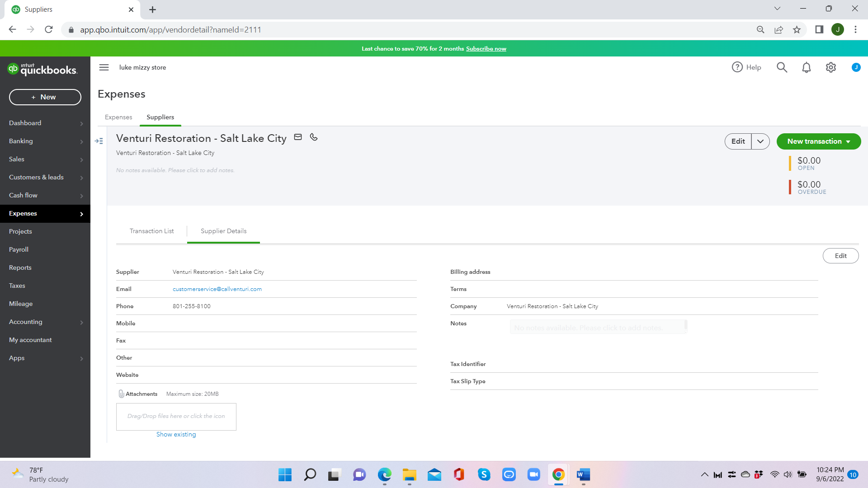Image resolution: width=868 pixels, height=488 pixels.
Task: Open the Help icon
Action: tap(737, 67)
